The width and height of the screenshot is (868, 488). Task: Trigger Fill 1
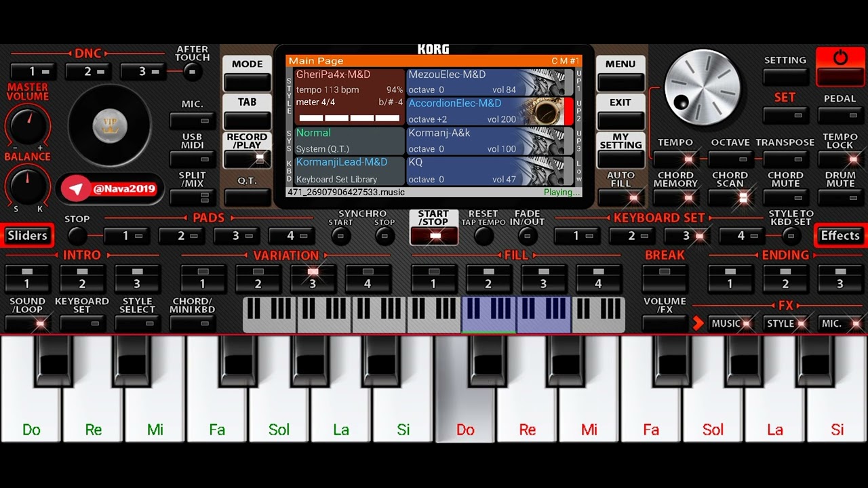click(x=434, y=278)
